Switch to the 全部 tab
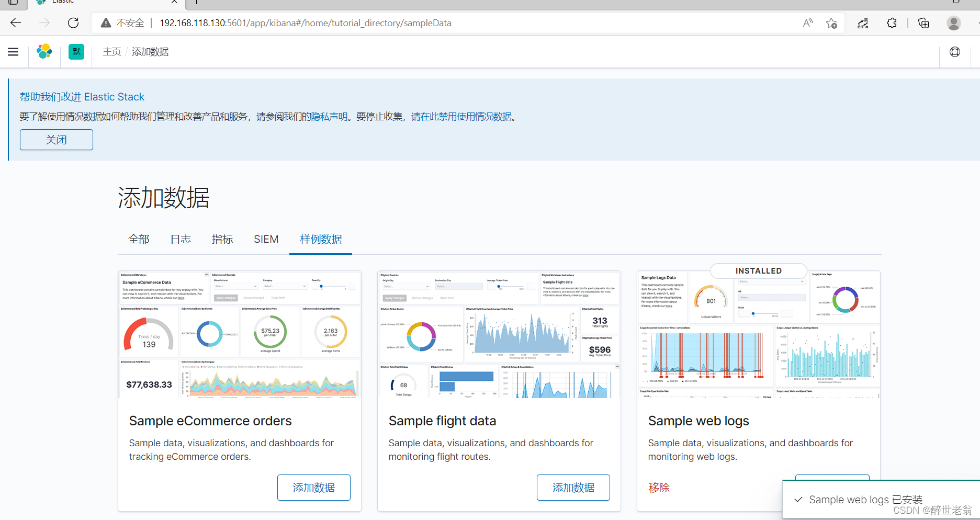This screenshot has height=520, width=980. coord(139,239)
